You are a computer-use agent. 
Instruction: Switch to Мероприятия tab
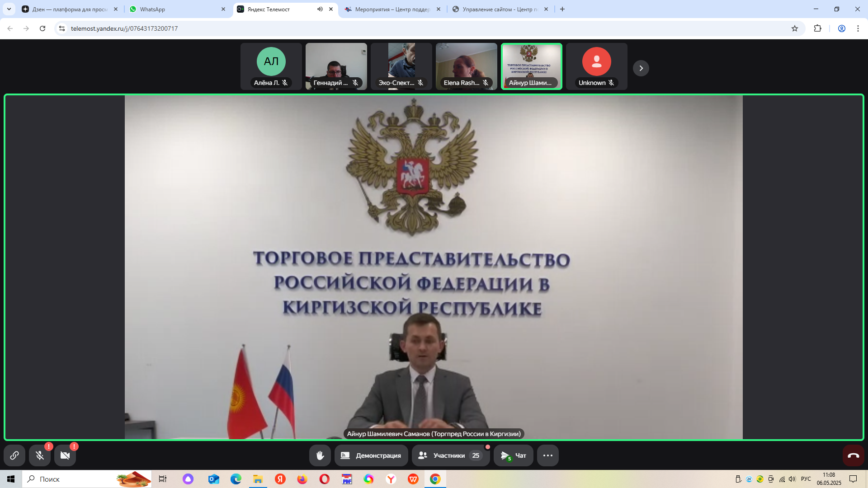coord(391,9)
